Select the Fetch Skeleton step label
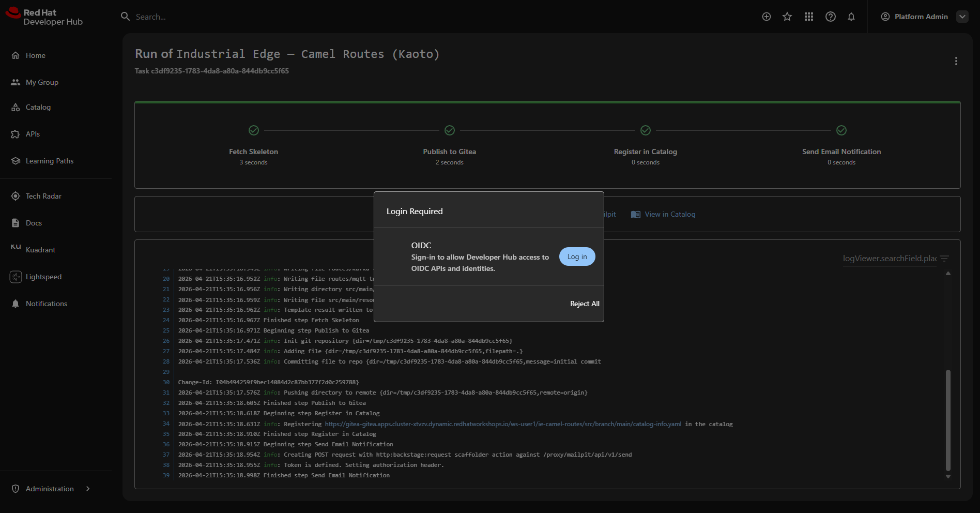The image size is (980, 513). pyautogui.click(x=254, y=152)
